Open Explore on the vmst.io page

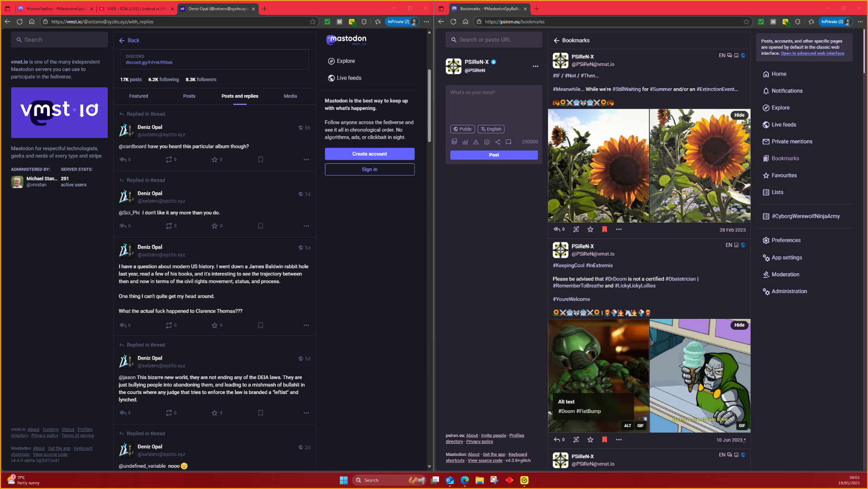pyautogui.click(x=341, y=61)
